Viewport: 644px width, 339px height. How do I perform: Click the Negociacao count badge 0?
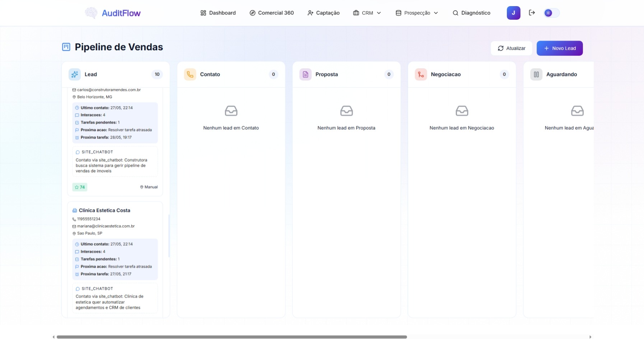click(x=504, y=74)
